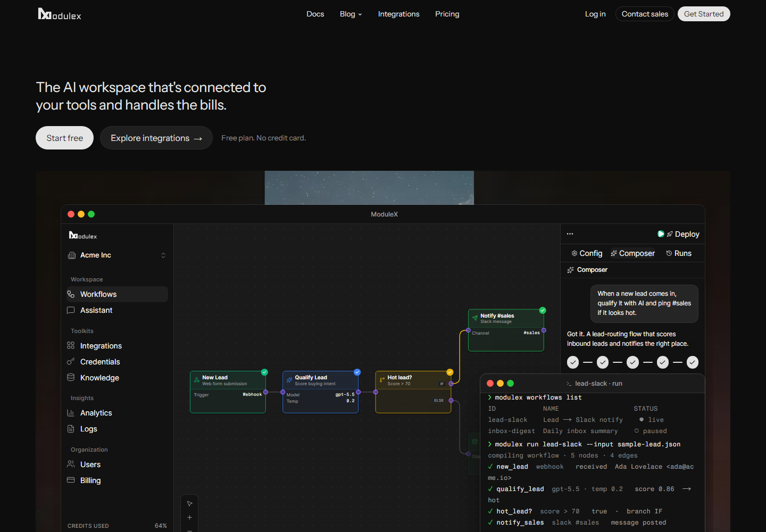Click the zoom-in plus on the canvas toolbar
This screenshot has height=532, width=766.
point(189,517)
